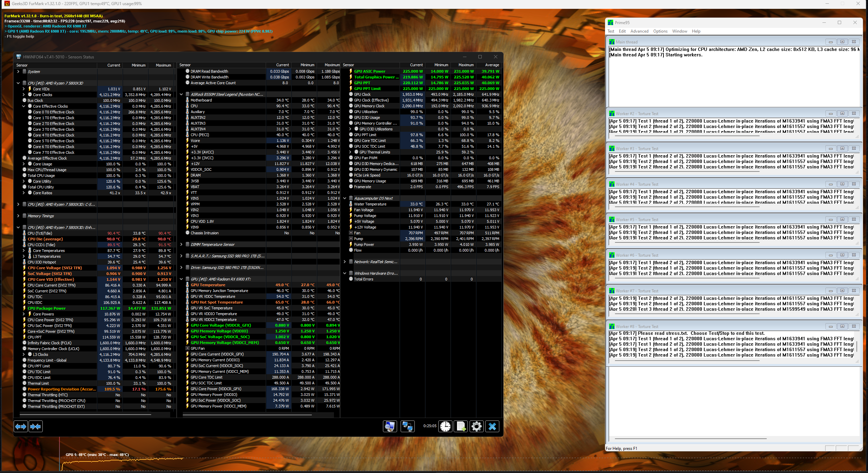Open HWiNFO sensor settings gear
Viewport: 868px width, 473px height.
click(x=477, y=426)
